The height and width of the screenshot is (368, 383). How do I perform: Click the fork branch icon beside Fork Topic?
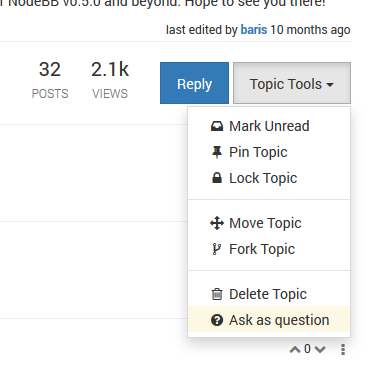click(x=217, y=249)
